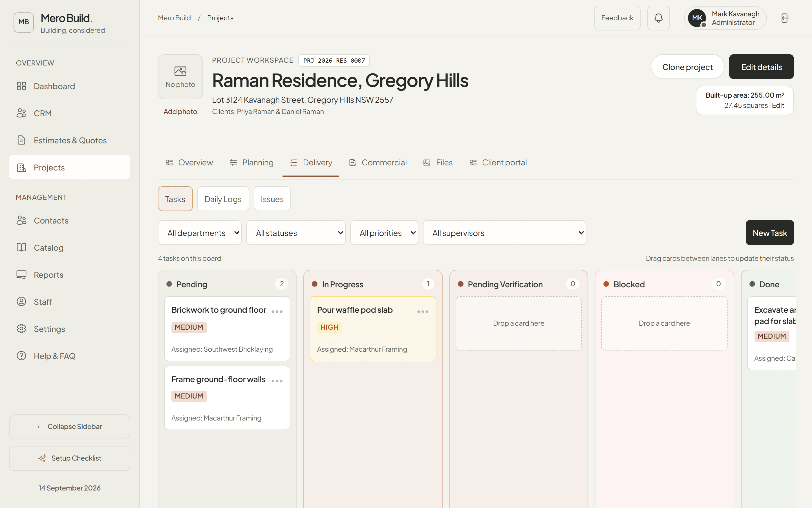The height and width of the screenshot is (508, 812).
Task: Expand the All departments dropdown
Action: point(200,233)
